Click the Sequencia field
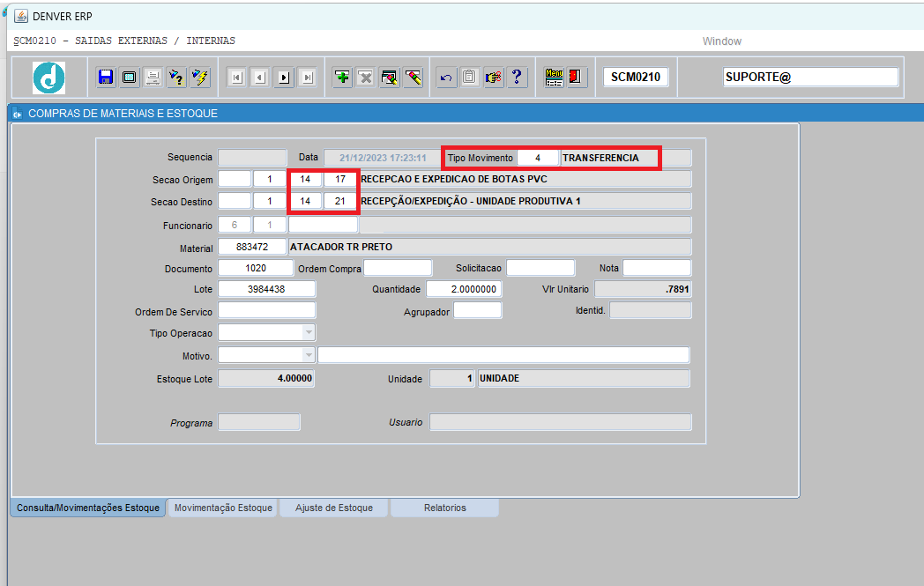The height and width of the screenshot is (586, 924). point(252,157)
